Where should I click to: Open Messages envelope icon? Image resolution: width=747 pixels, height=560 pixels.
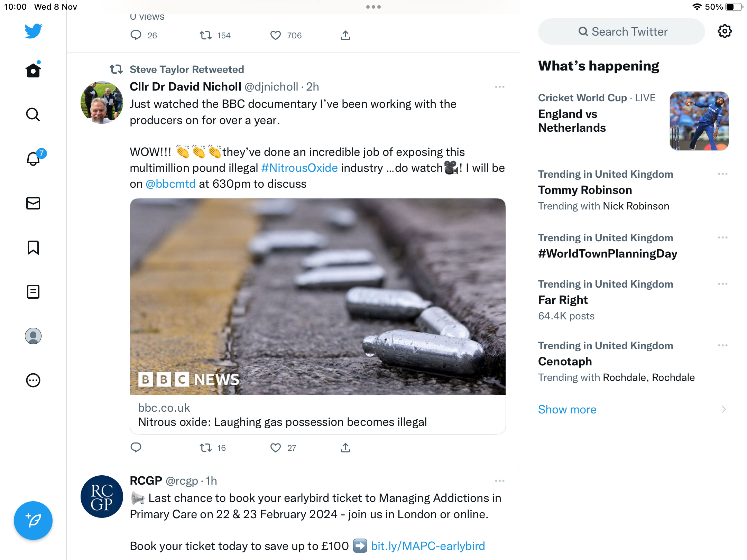pos(33,203)
